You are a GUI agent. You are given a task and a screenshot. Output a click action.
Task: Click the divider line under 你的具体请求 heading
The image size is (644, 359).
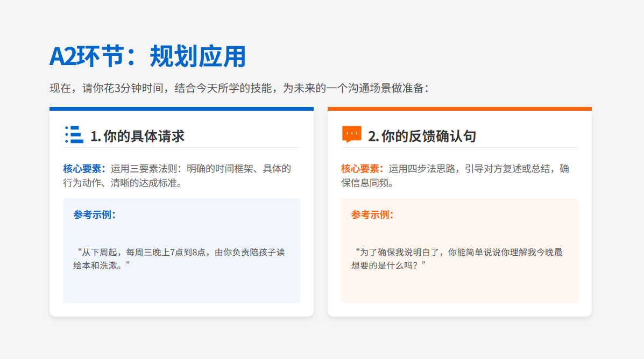click(x=181, y=147)
